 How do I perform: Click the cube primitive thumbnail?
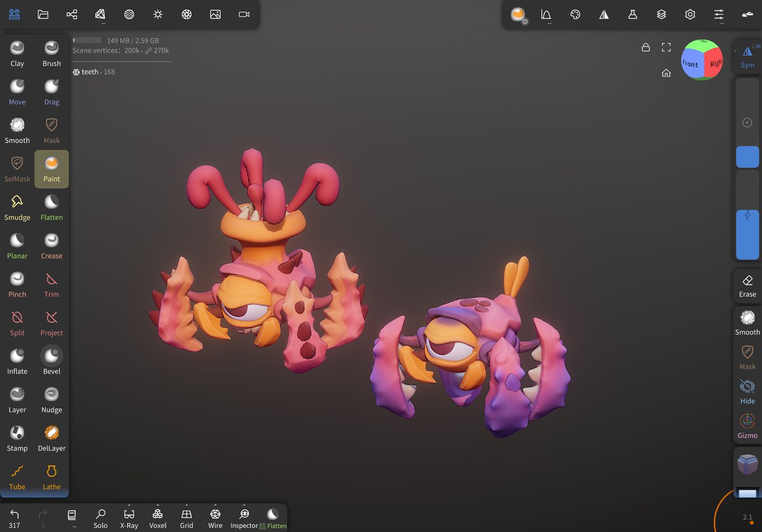point(747,464)
